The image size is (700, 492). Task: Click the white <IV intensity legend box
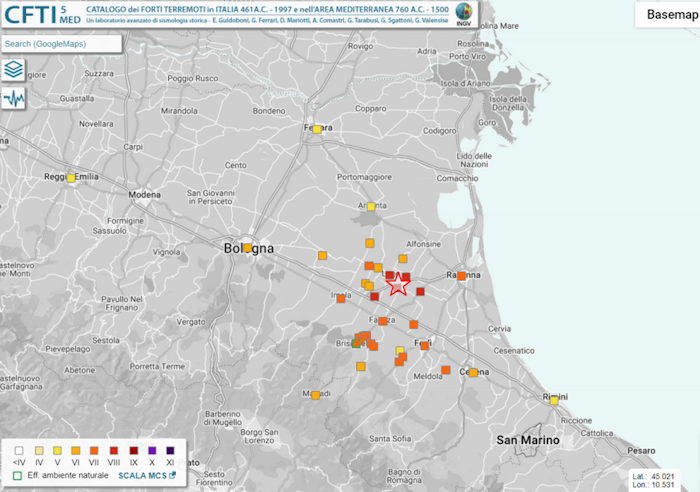point(18,449)
